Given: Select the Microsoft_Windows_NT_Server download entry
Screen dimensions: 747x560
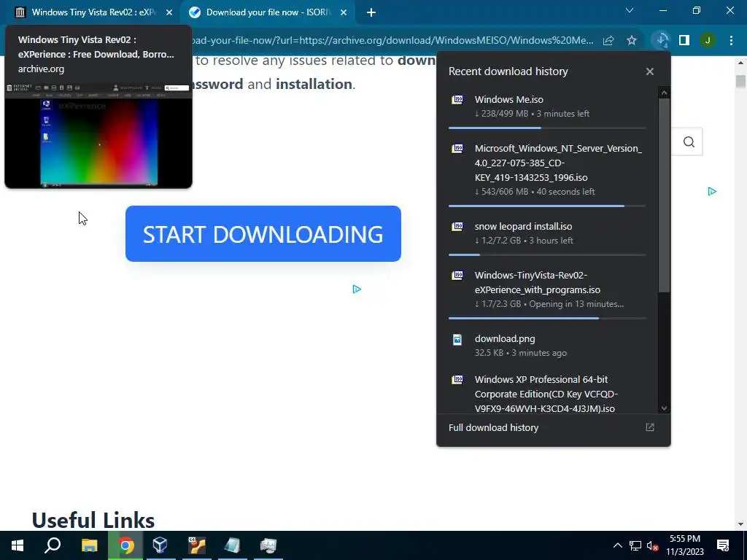Looking at the screenshot, I should coord(547,169).
